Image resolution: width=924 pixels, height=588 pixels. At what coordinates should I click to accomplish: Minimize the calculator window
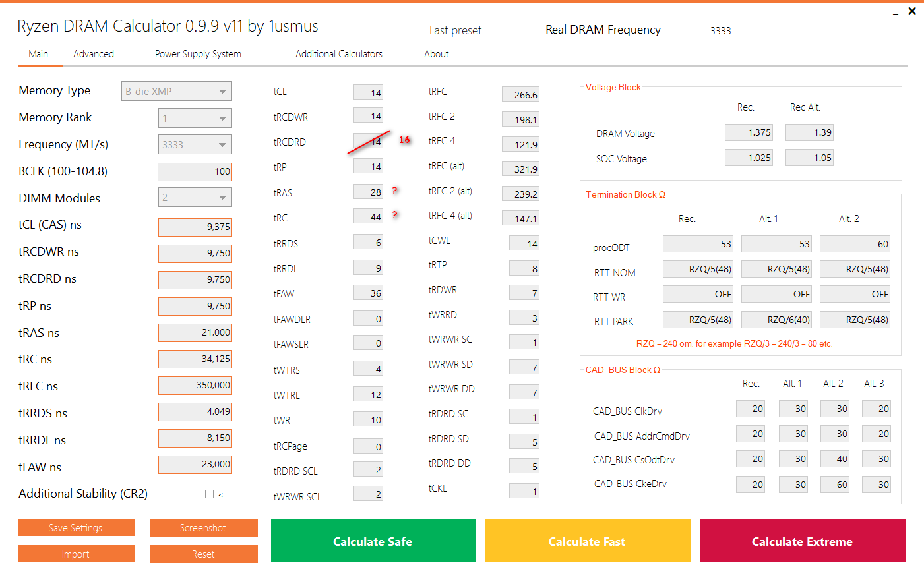tap(896, 13)
